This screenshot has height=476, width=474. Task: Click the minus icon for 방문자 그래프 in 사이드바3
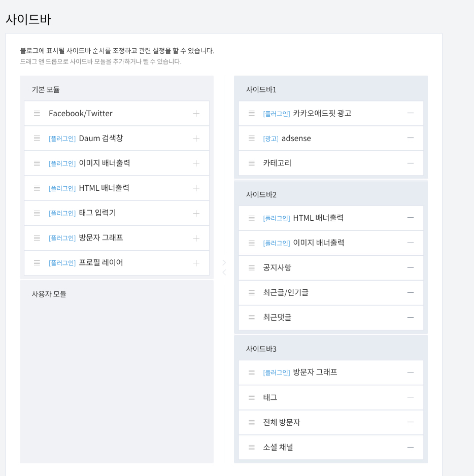tap(411, 372)
